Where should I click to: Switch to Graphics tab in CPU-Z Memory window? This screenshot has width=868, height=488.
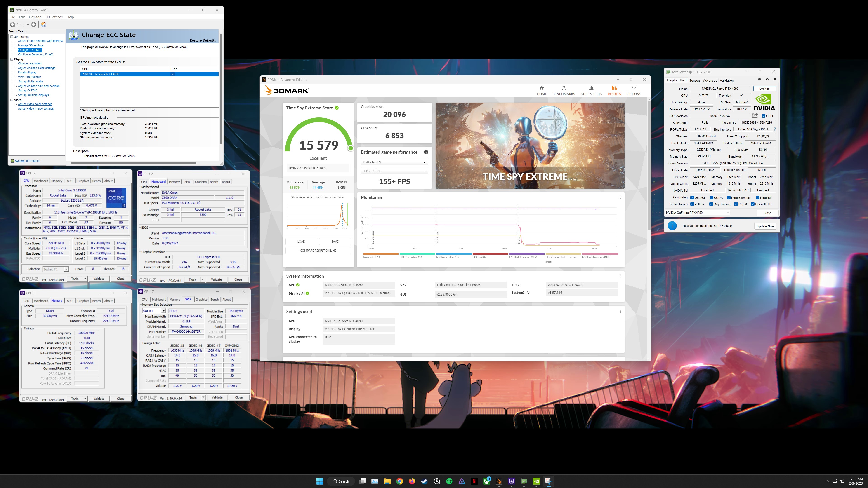point(83,301)
